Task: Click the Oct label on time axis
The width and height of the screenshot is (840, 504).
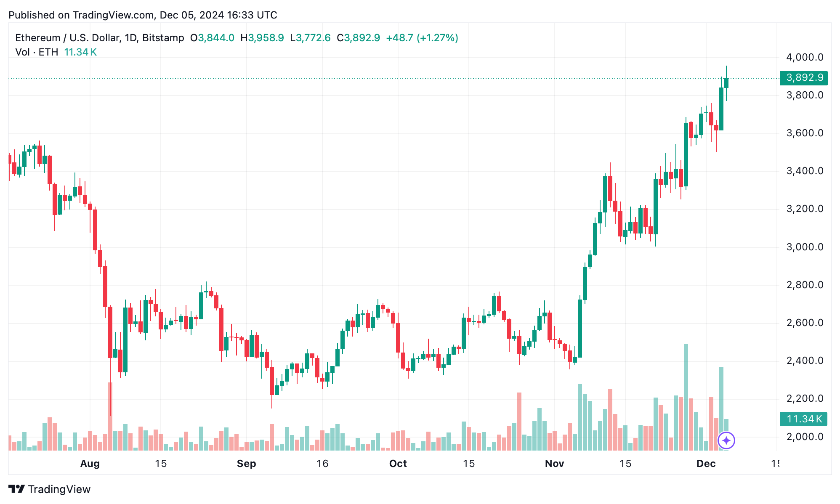Action: [398, 464]
